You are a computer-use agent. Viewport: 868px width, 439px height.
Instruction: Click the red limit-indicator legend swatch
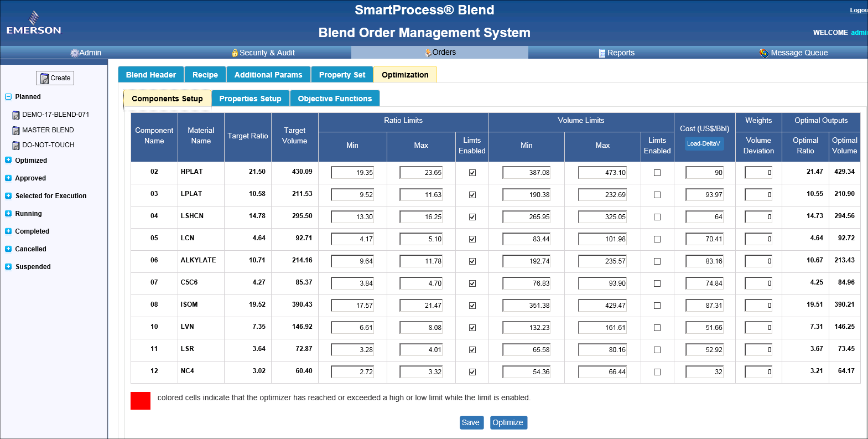[141, 401]
